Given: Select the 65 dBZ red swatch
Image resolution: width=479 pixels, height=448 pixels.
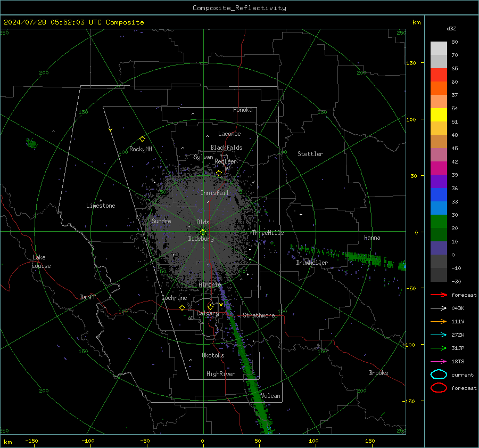Looking at the screenshot, I should 439,75.
